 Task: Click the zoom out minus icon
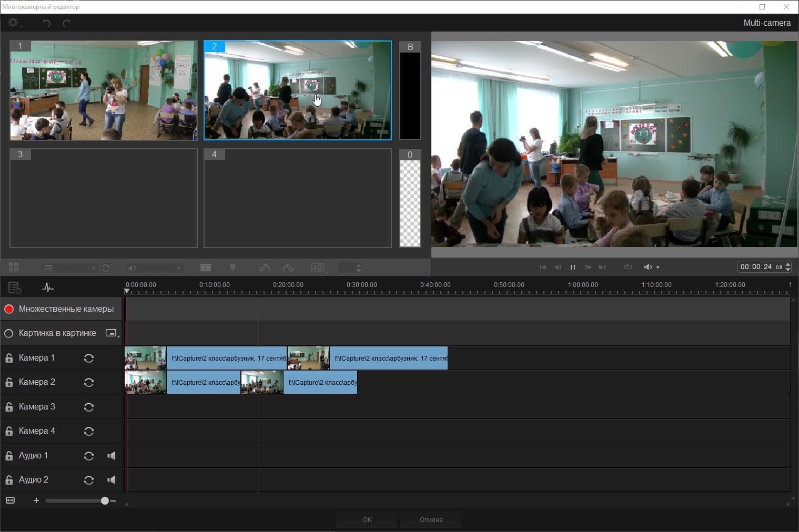(113, 500)
